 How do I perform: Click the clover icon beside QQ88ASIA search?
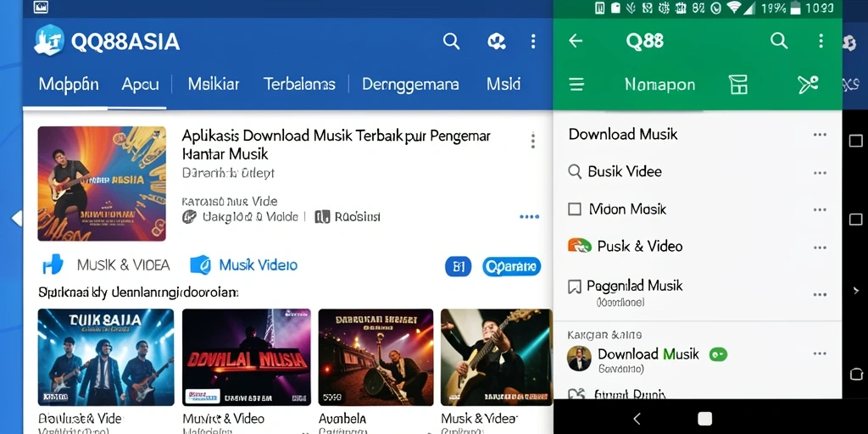(x=497, y=41)
